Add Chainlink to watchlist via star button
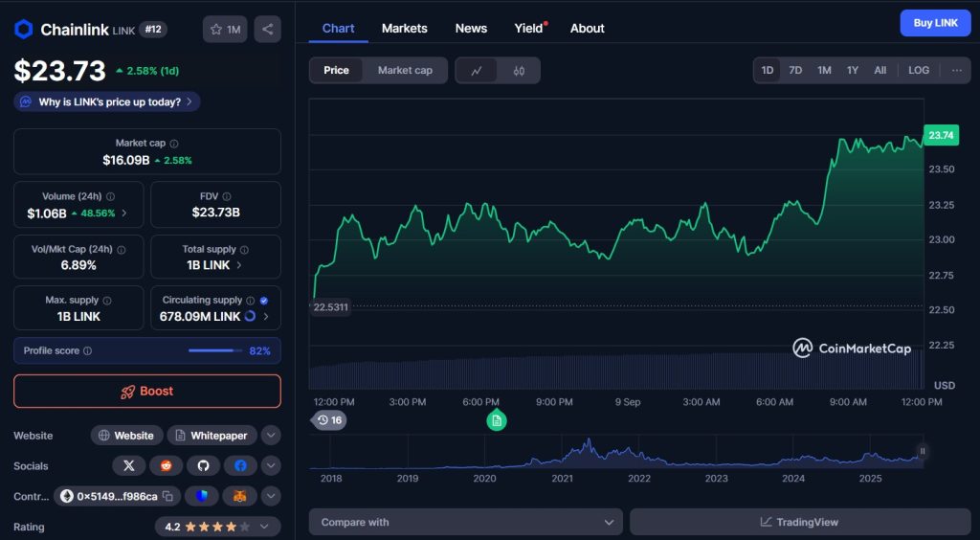The image size is (980, 540). coord(225,30)
